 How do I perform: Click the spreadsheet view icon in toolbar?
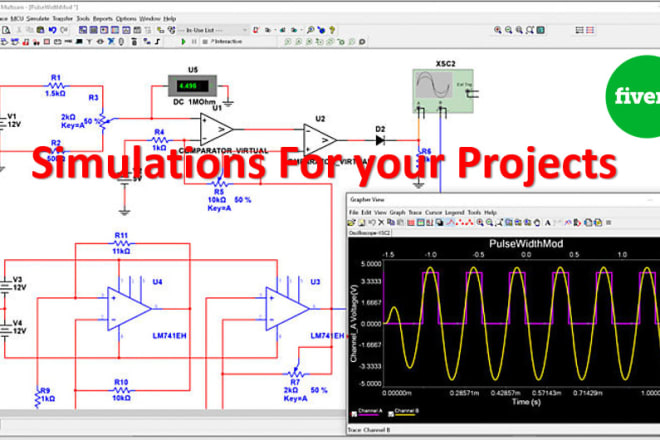[x=93, y=30]
